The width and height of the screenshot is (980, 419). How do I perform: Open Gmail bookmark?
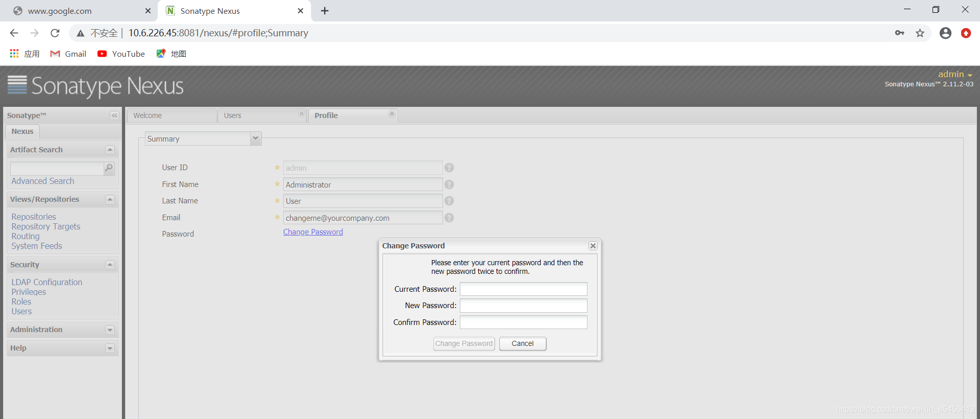[x=68, y=54]
